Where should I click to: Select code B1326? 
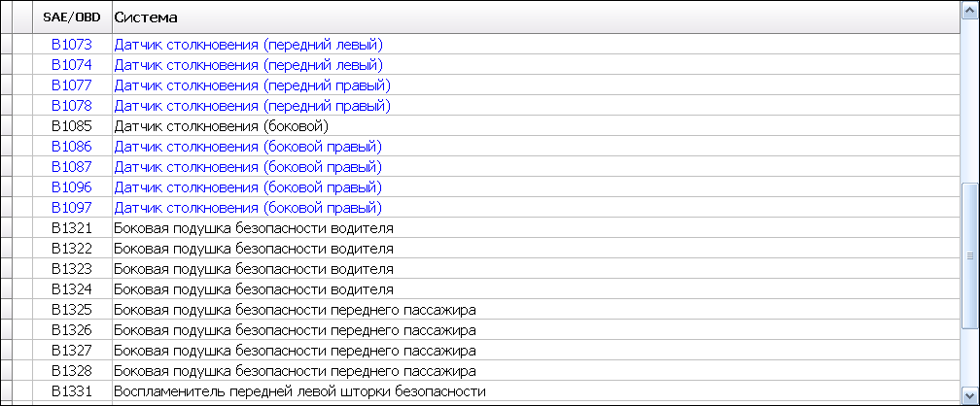[72, 330]
